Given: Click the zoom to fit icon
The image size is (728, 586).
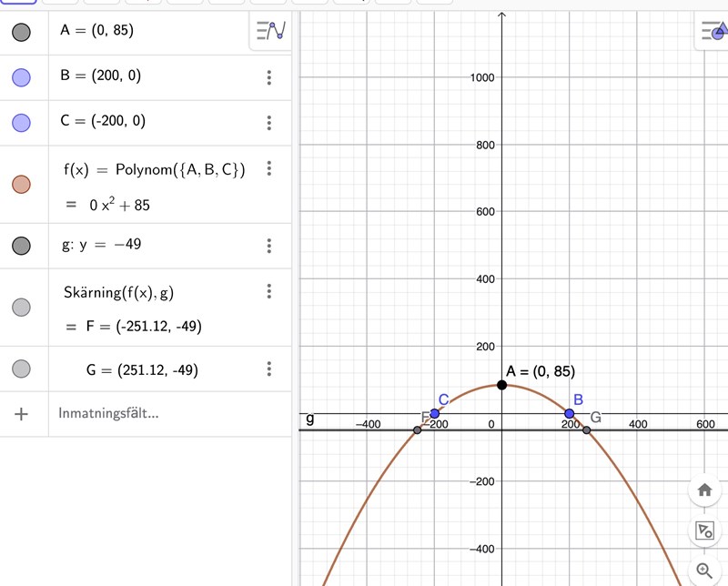Looking at the screenshot, I should click(x=704, y=530).
